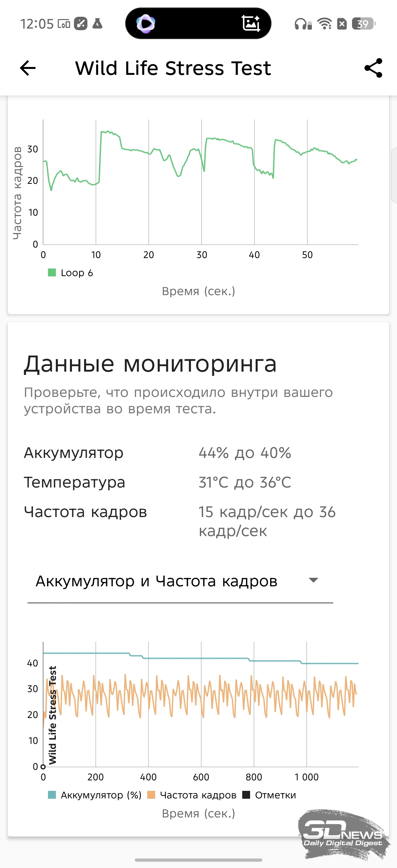397x868 pixels.
Task: Tap the dropdown arrow next to chart selector
Action: coord(313,580)
